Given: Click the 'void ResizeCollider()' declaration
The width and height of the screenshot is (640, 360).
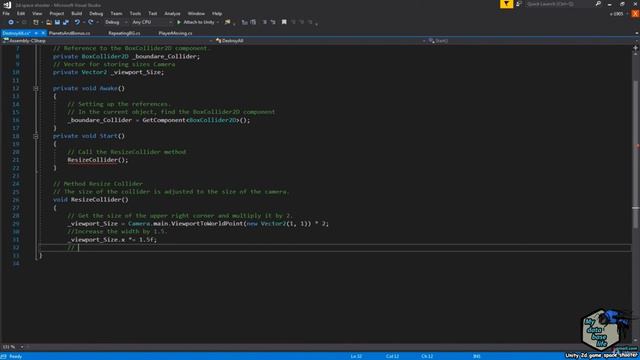Looking at the screenshot, I should pyautogui.click(x=91, y=200).
